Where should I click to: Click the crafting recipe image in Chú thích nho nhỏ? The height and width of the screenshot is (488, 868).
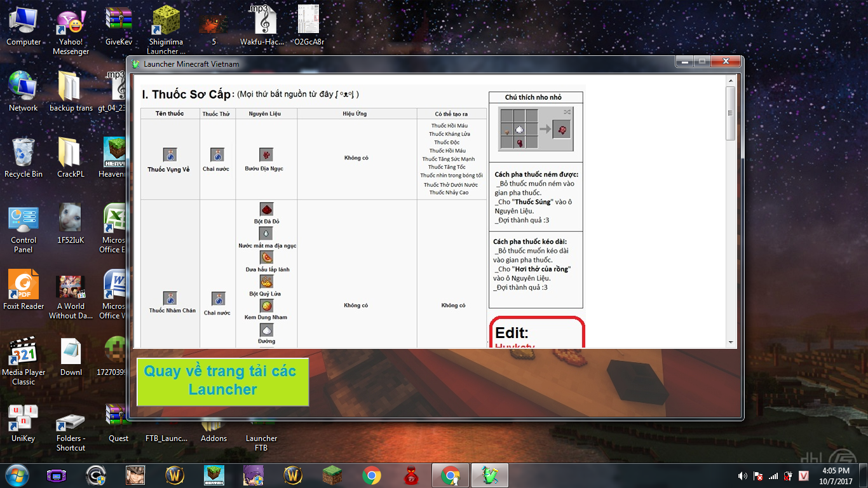click(x=536, y=129)
